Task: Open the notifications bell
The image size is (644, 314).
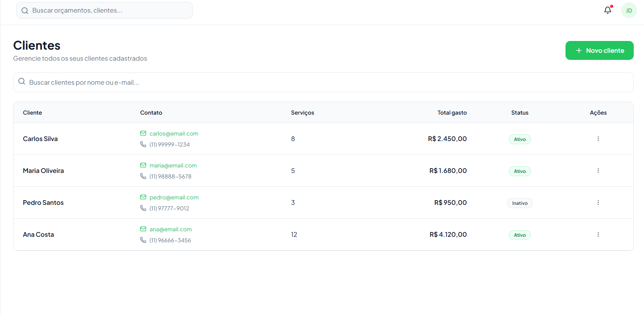Action: (608, 10)
